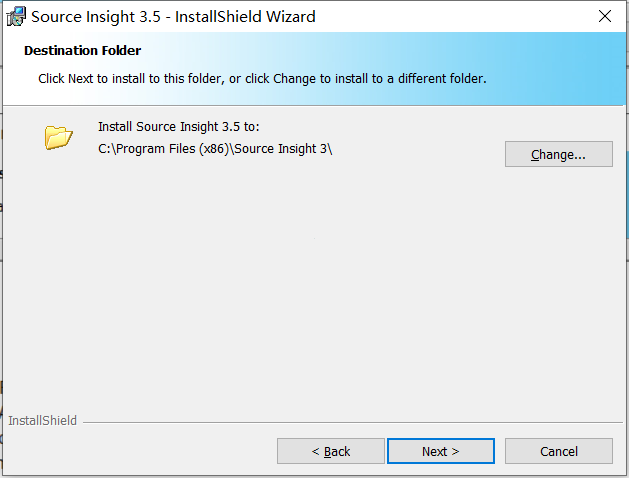Go to the previous step with Back
This screenshot has height=478, width=629.
331,451
